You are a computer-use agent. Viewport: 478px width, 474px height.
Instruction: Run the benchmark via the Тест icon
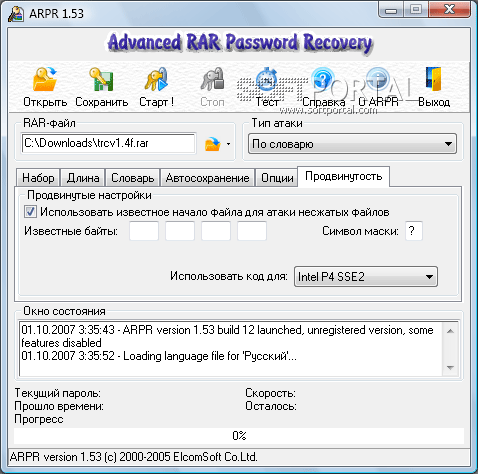click(x=267, y=79)
